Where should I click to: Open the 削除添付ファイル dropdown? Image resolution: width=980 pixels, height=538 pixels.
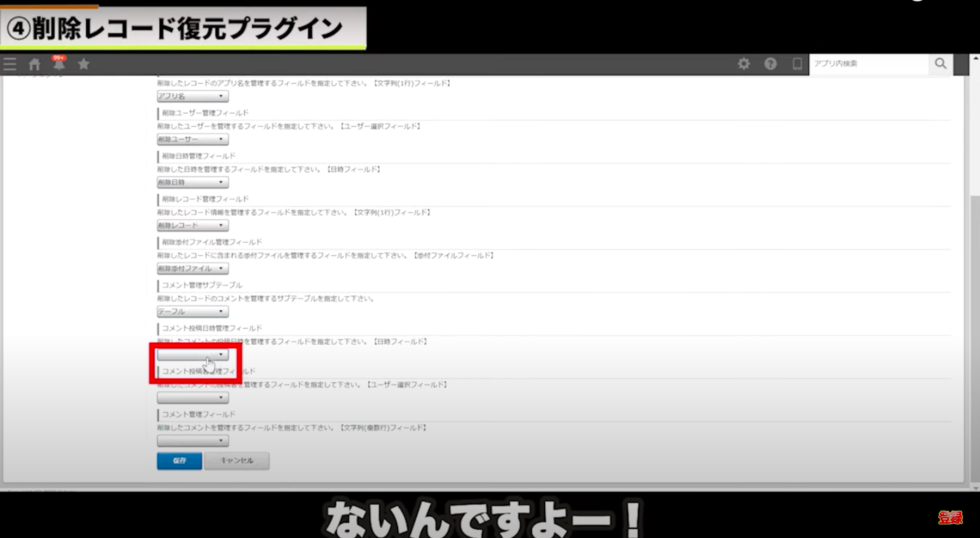(193, 269)
